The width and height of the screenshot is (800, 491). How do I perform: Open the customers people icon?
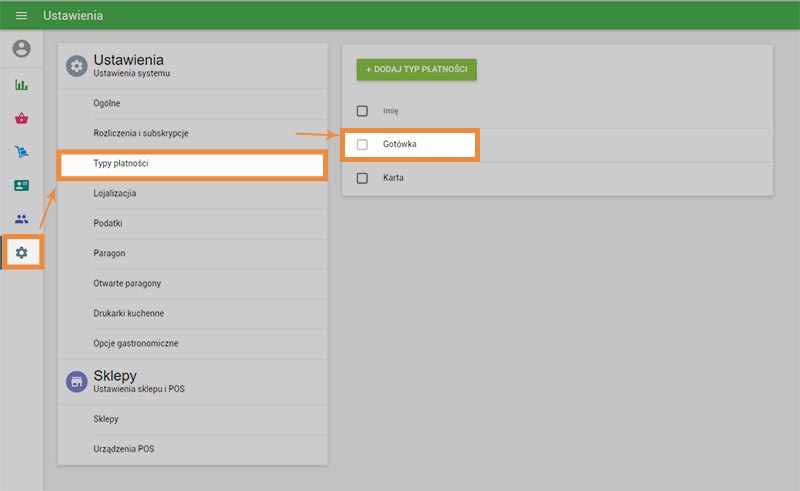point(21,219)
